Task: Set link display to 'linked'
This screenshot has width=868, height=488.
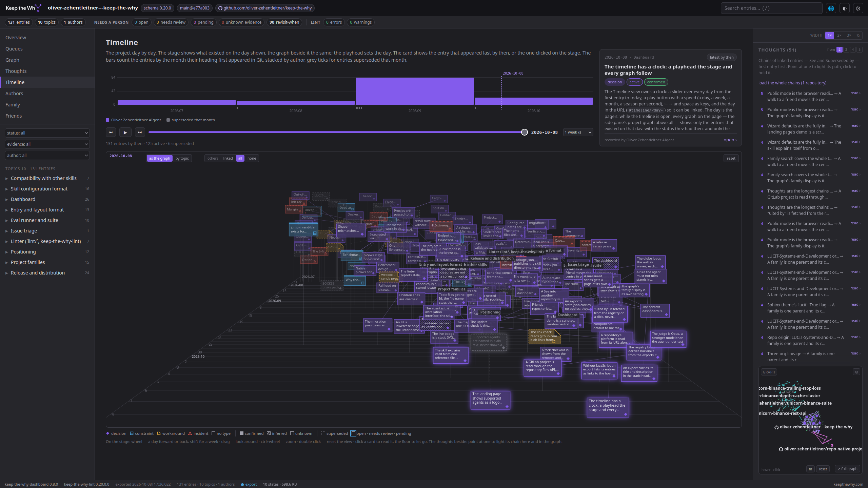Action: tap(228, 158)
